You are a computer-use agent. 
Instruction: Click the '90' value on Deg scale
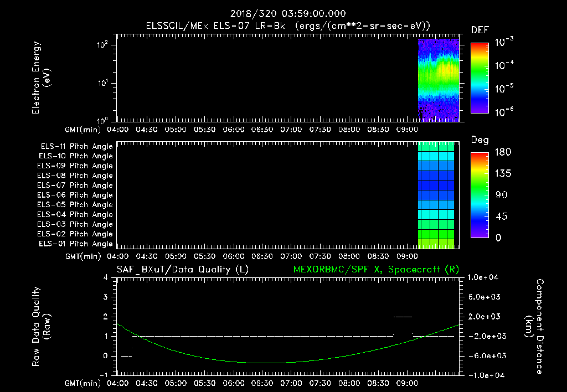(x=502, y=195)
